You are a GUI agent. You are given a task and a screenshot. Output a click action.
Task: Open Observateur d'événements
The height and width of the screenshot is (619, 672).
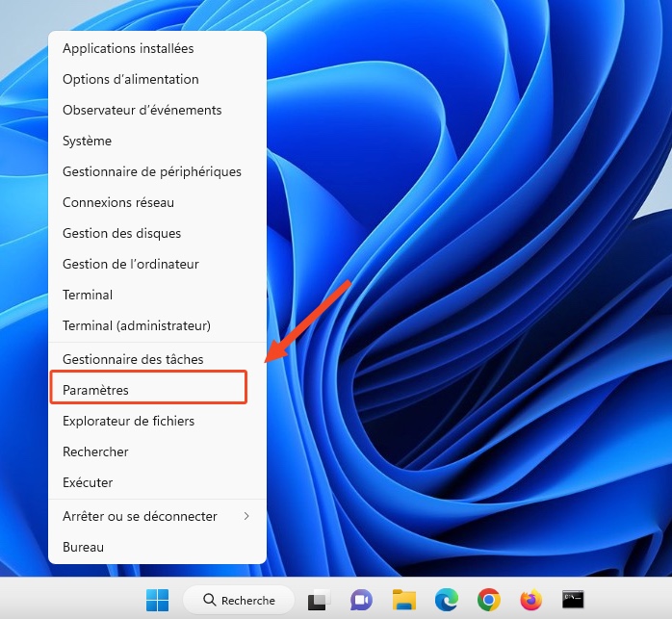(x=142, y=110)
